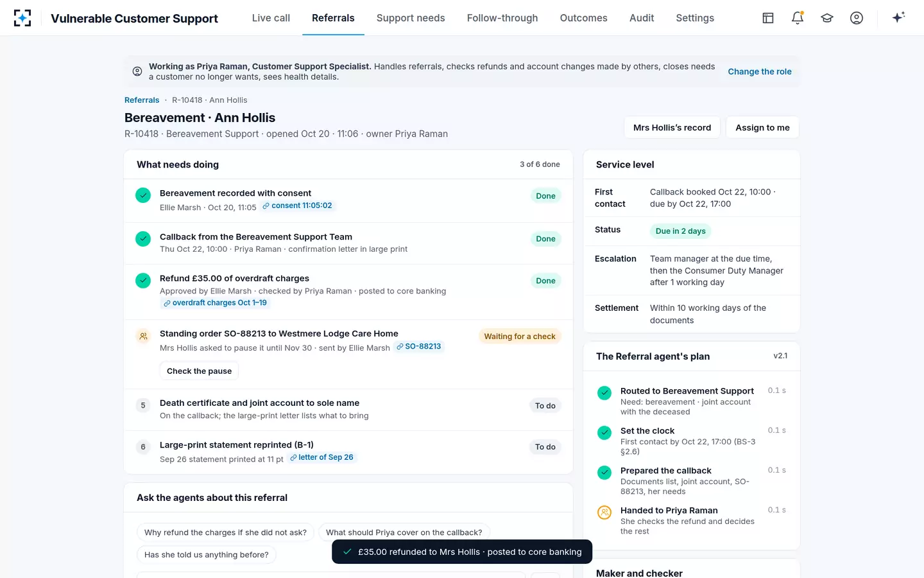
Task: Click the people icon beside Standing order
Action: [143, 336]
